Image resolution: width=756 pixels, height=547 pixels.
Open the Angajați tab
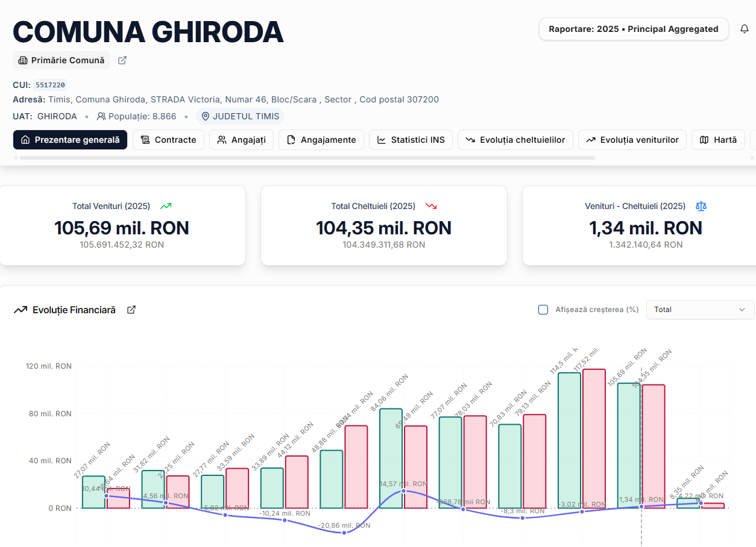(241, 140)
